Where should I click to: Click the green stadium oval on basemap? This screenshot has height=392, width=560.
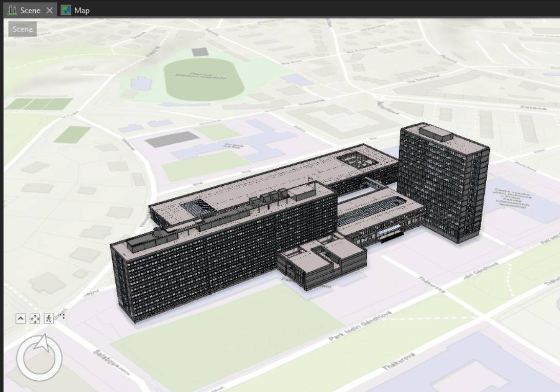pos(204,79)
